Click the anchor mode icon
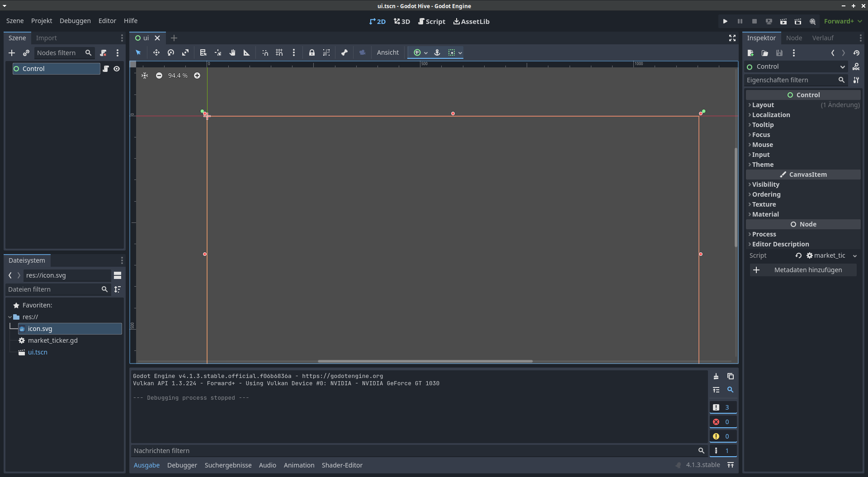 click(x=437, y=52)
